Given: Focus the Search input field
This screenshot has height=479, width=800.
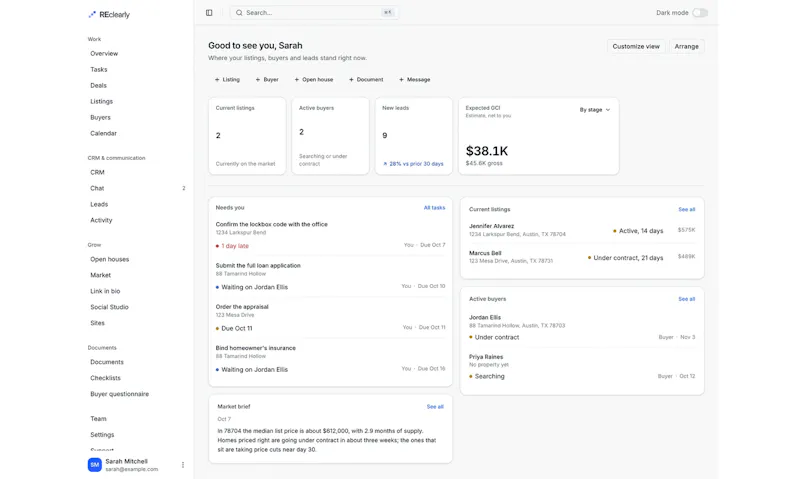Looking at the screenshot, I should point(314,13).
